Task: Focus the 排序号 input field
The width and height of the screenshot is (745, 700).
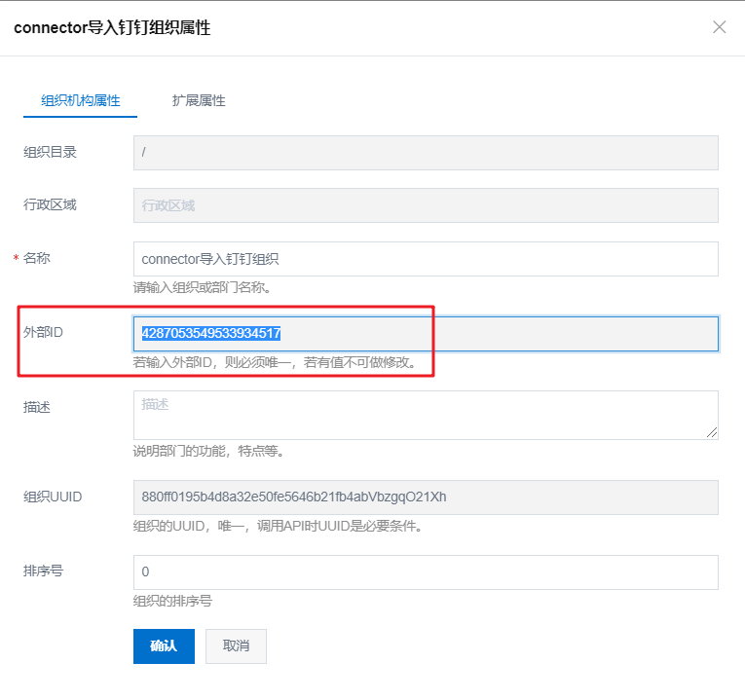Action: point(426,571)
